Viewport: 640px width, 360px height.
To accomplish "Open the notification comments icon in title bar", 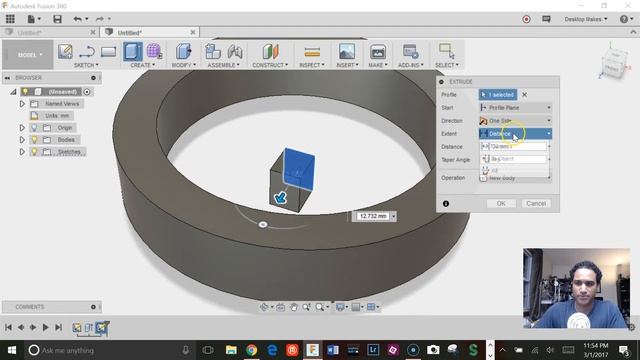I will pyautogui.click(x=546, y=19).
